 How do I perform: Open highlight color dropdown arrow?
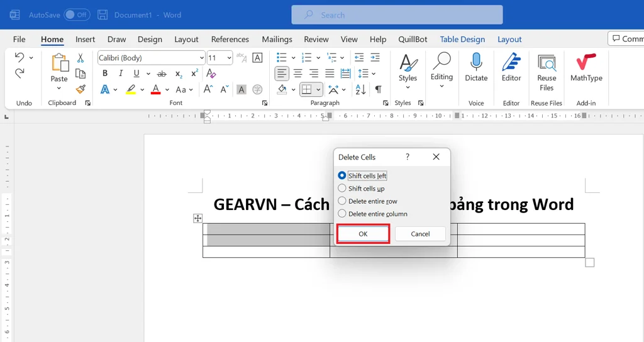tap(142, 89)
